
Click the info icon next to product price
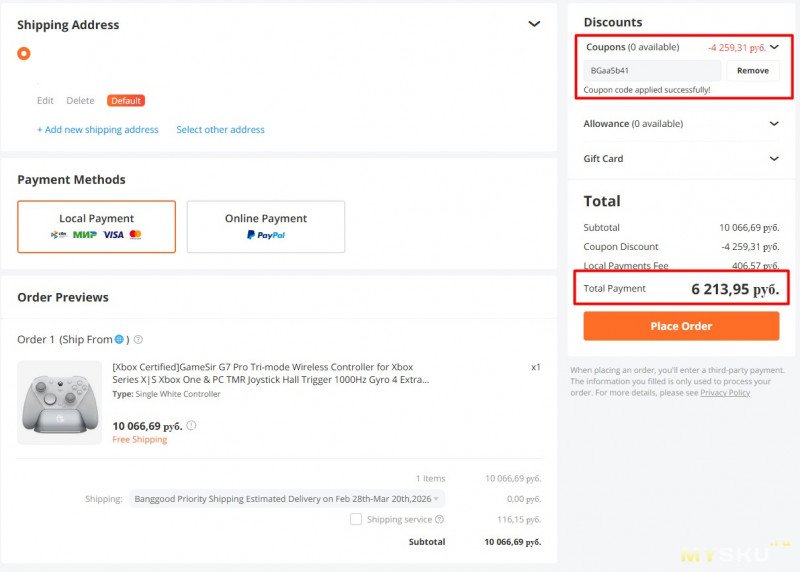[x=191, y=425]
